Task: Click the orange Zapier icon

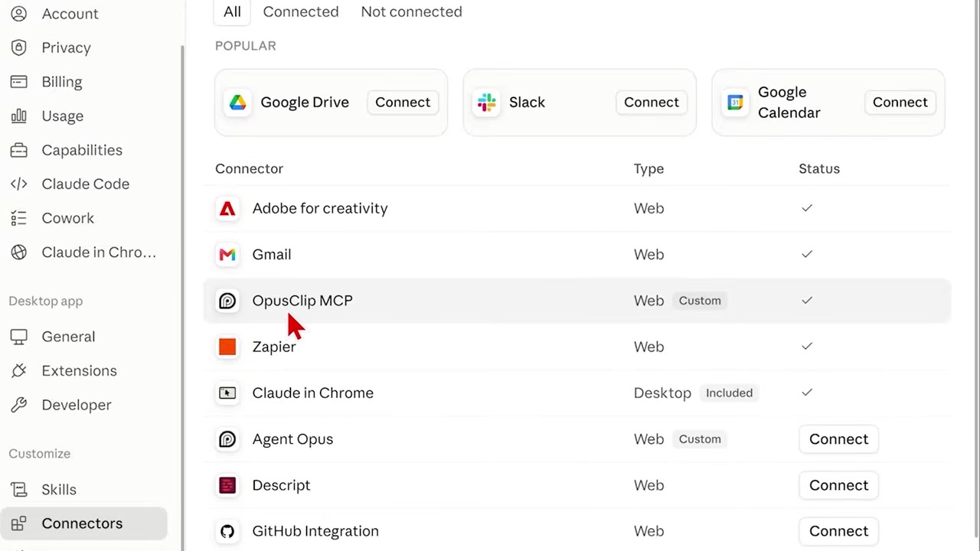Action: tap(227, 347)
